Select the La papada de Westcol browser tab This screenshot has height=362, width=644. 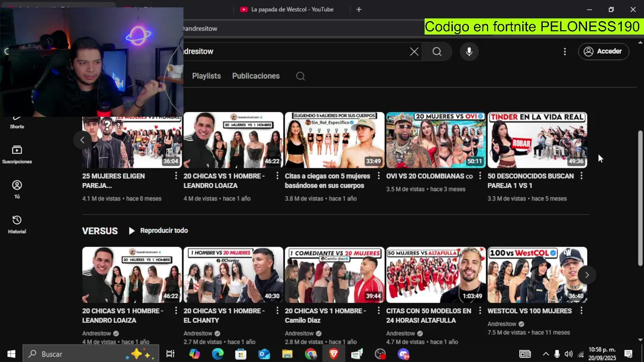(291, 10)
